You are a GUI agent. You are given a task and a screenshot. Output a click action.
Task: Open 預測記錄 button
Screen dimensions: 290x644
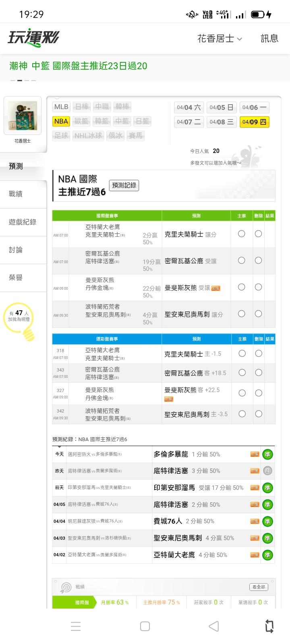click(x=124, y=185)
